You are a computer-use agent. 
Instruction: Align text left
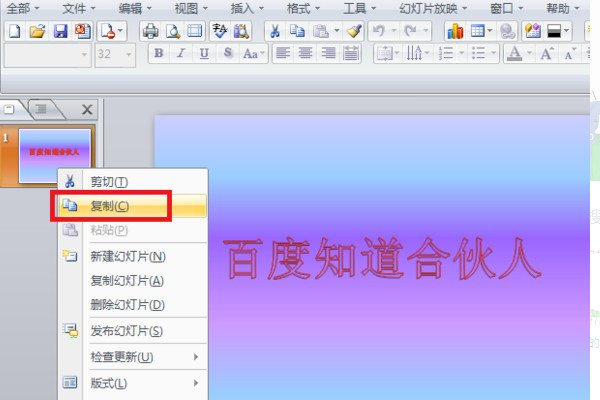pyautogui.click(x=283, y=53)
